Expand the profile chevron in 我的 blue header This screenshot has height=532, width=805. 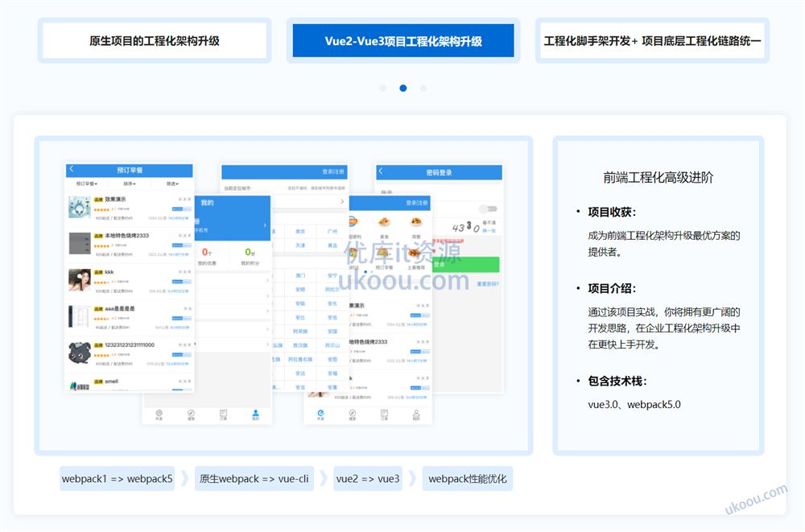(x=265, y=225)
